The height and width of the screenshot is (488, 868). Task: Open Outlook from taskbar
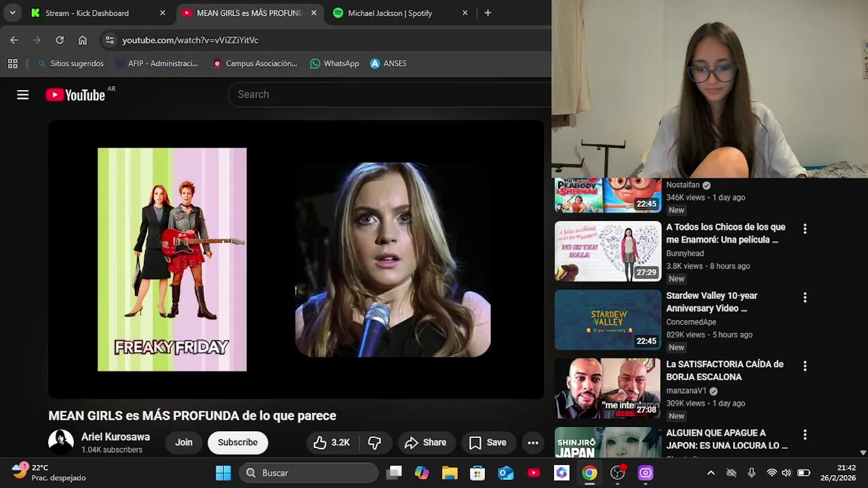tap(506, 473)
